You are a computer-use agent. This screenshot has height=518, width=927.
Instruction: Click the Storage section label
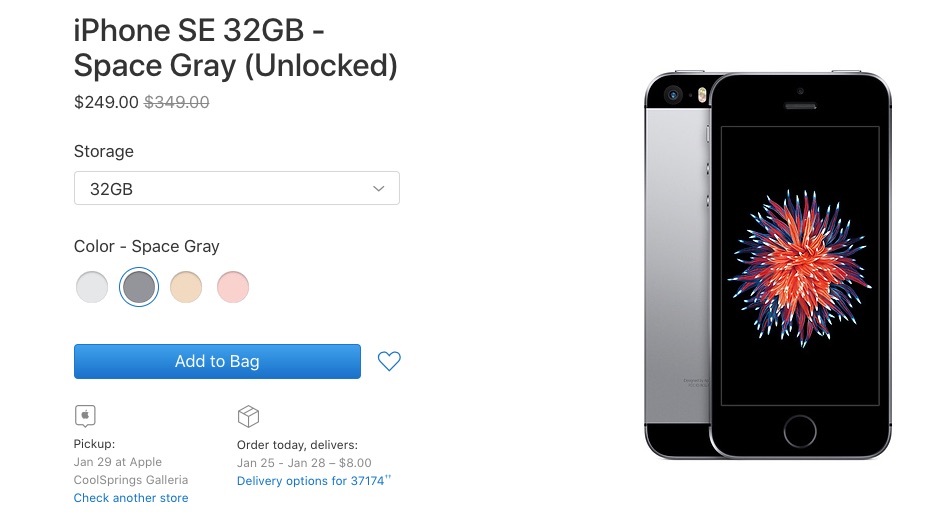[x=104, y=152]
